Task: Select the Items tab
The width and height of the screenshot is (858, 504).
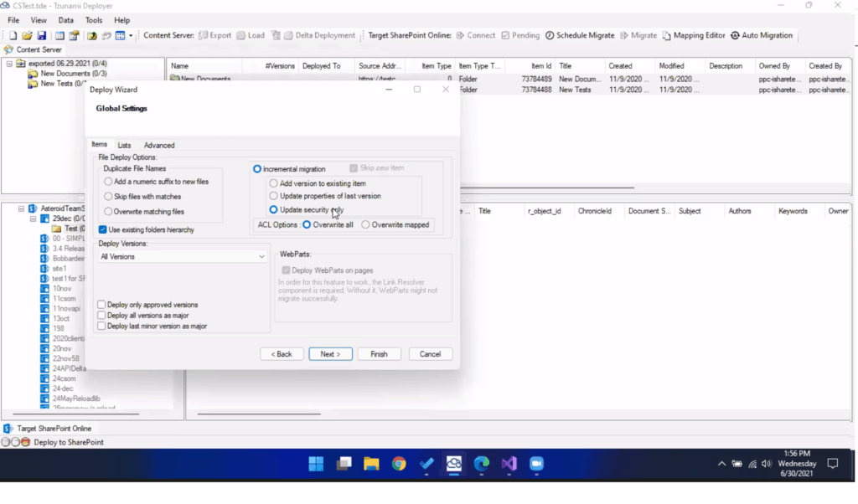Action: (x=99, y=144)
